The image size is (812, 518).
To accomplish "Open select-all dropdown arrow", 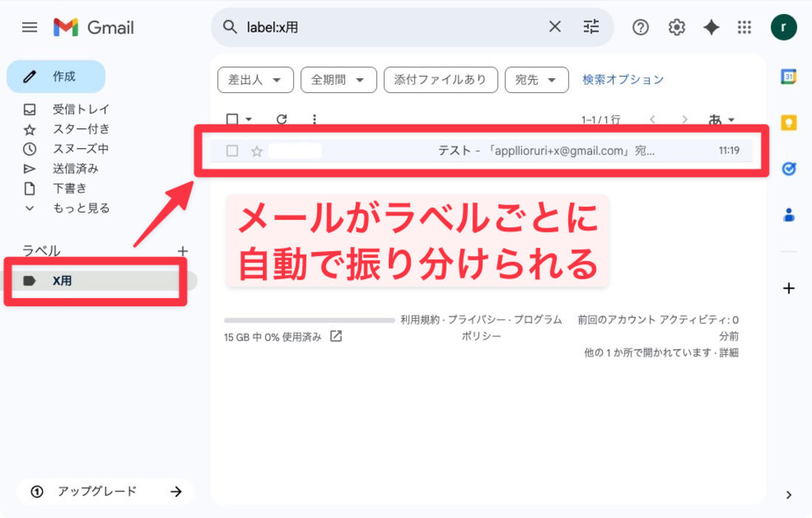I will tap(249, 119).
